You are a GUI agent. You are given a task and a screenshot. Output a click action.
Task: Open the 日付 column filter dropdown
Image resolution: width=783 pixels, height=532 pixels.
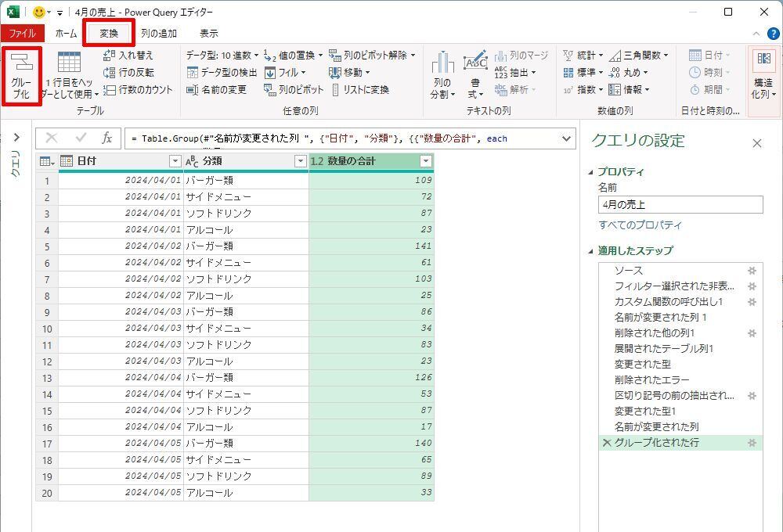pos(175,161)
